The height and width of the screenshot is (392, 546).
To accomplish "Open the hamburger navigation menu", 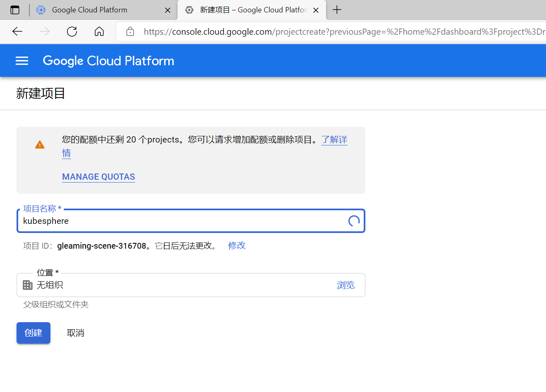I will click(x=22, y=61).
